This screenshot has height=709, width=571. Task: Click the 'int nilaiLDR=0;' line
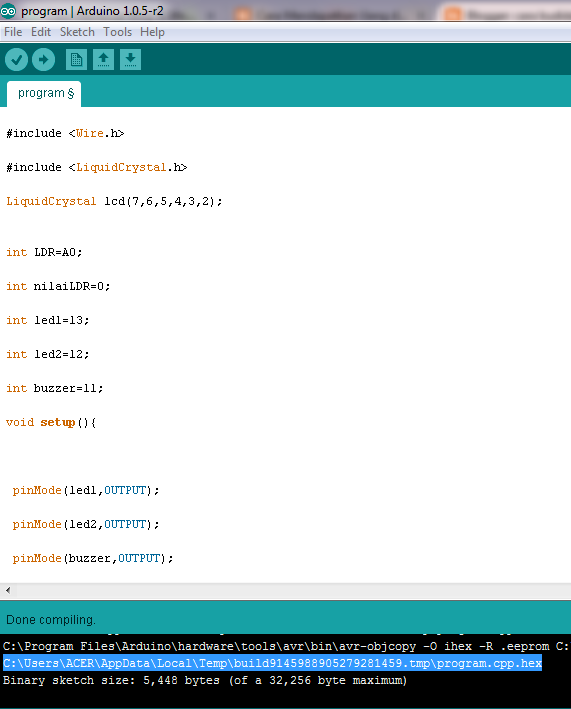tap(58, 286)
